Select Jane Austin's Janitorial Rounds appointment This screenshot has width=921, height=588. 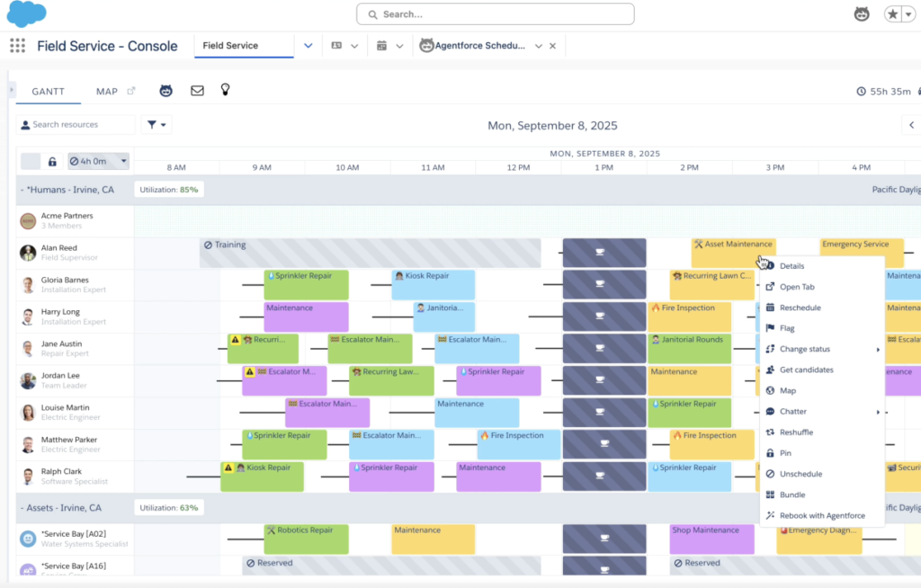click(690, 348)
